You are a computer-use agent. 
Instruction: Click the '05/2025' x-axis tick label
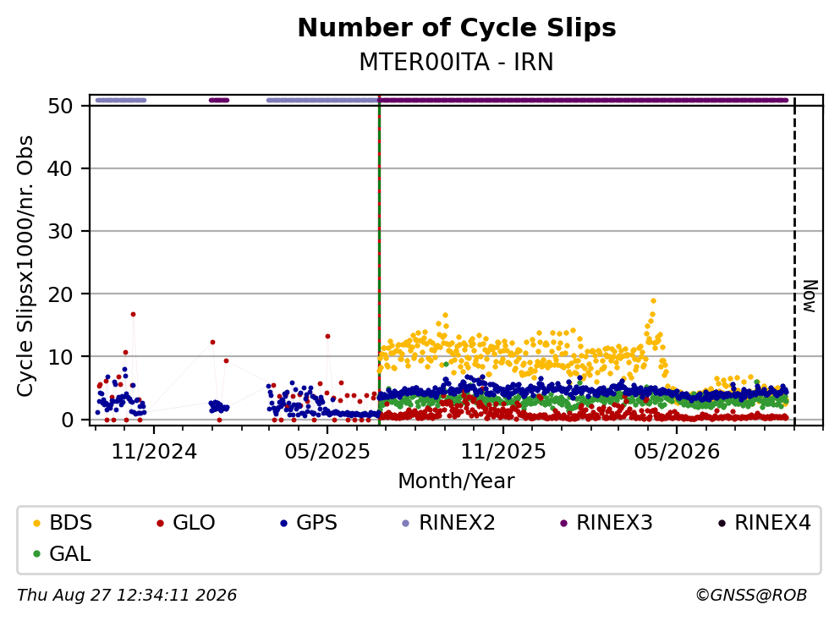[x=327, y=453]
